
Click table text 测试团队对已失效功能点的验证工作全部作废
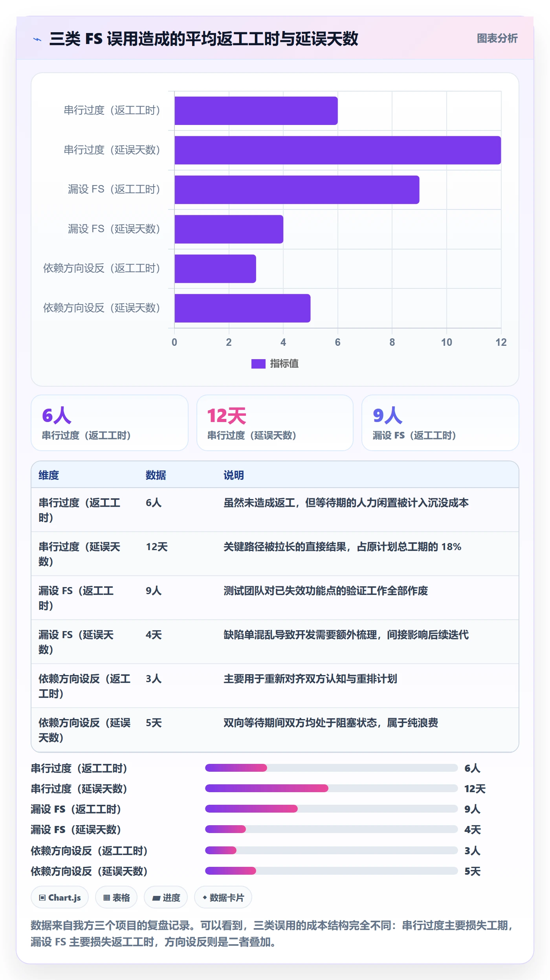coord(326,591)
